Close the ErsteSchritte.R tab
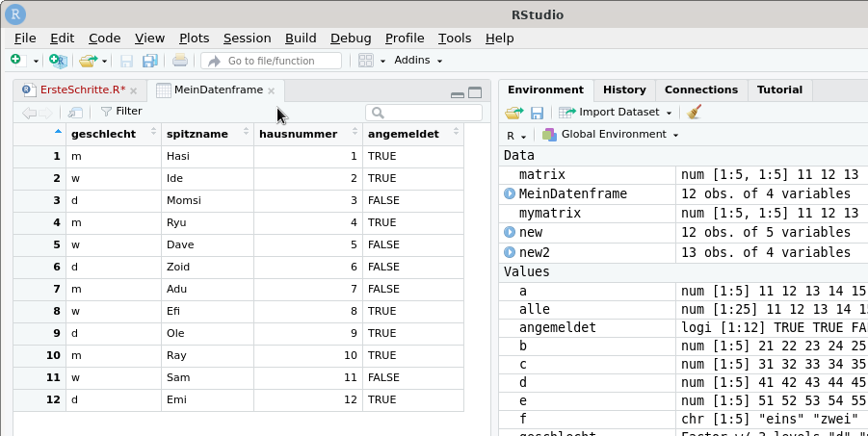Viewport: 868px width, 436px height. click(133, 90)
